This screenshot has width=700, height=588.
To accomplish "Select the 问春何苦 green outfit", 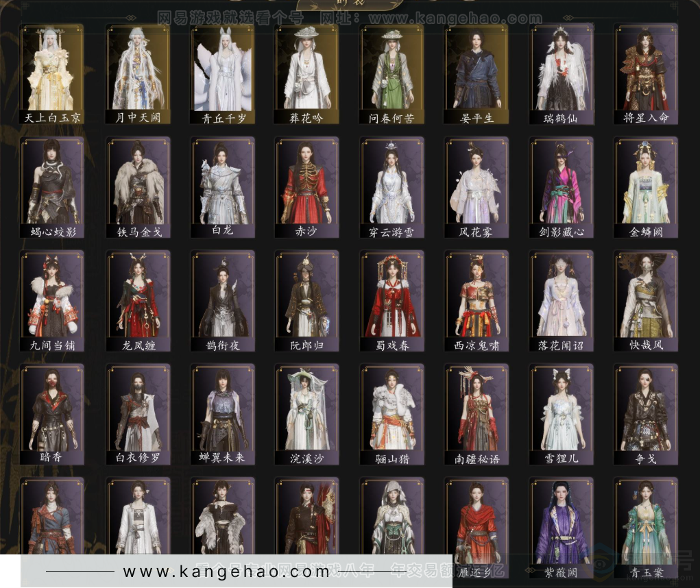I will (x=391, y=74).
